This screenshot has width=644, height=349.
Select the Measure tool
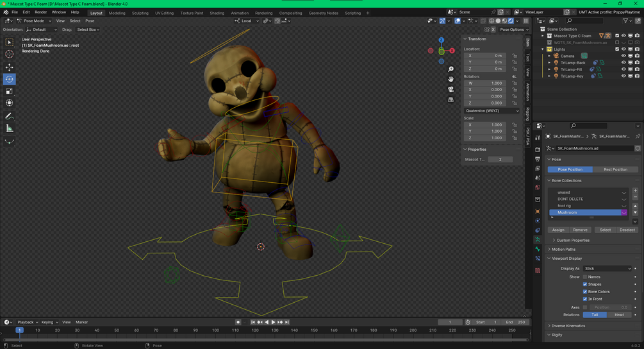click(x=10, y=128)
